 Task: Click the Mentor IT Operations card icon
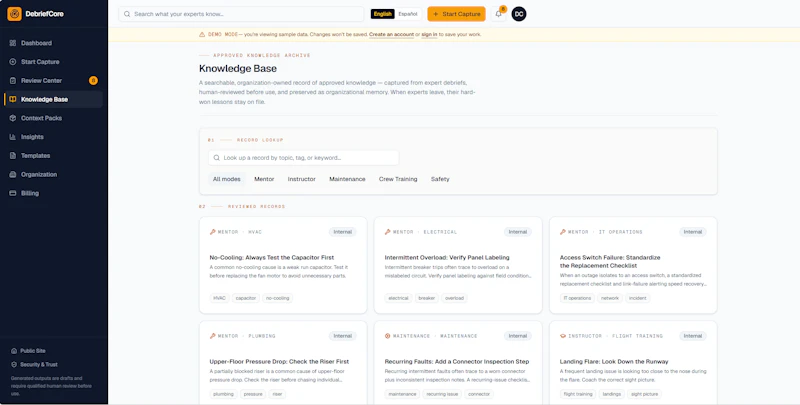click(563, 232)
